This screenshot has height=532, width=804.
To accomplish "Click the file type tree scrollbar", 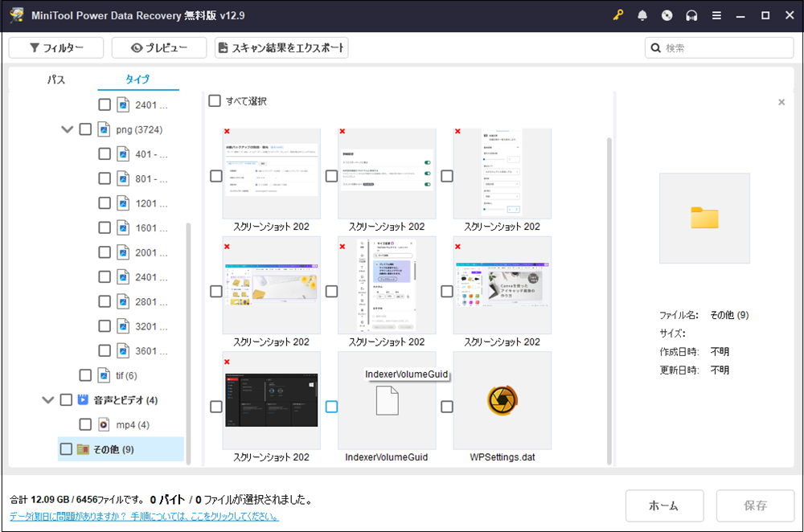I will (x=188, y=343).
